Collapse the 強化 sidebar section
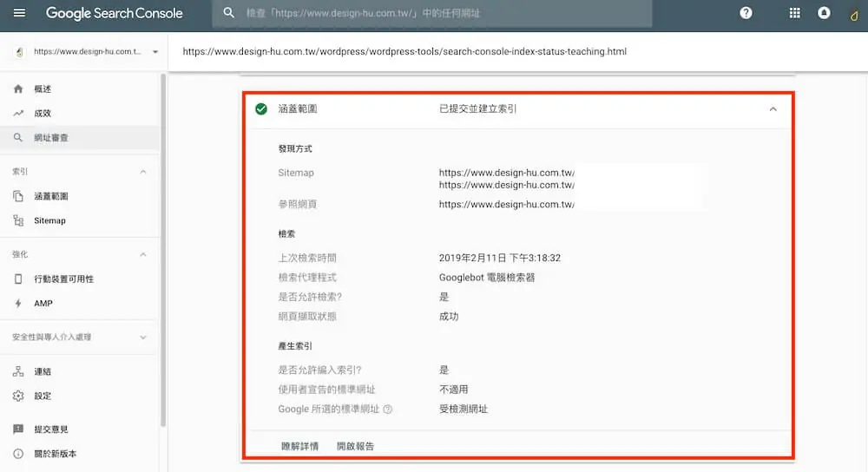This screenshot has width=868, height=472. pyautogui.click(x=143, y=254)
